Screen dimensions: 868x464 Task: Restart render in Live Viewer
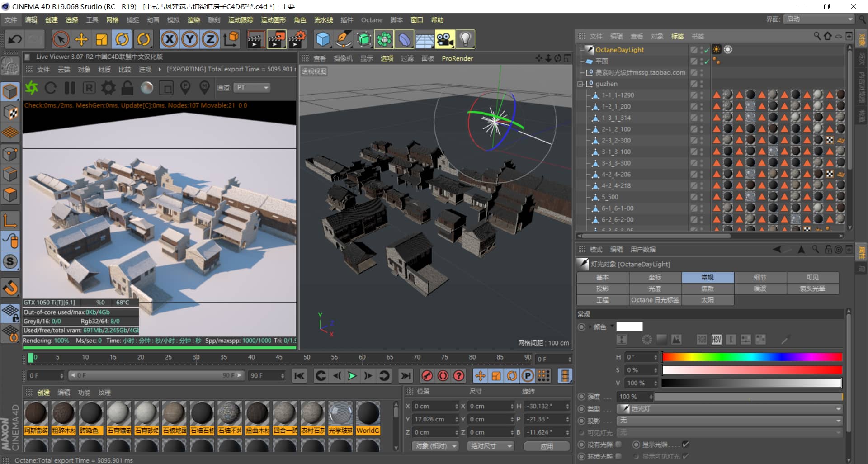point(51,87)
